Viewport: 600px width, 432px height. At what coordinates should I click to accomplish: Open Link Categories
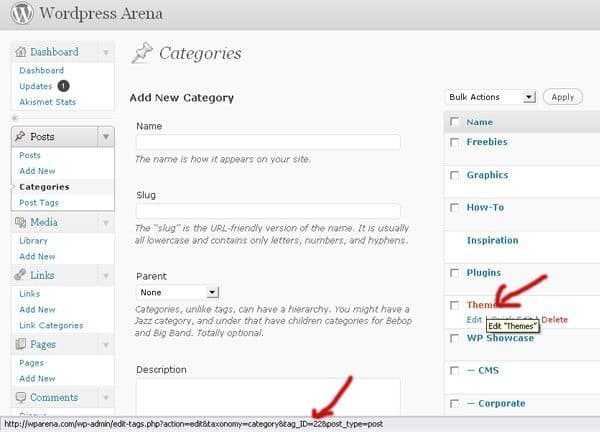coord(51,326)
